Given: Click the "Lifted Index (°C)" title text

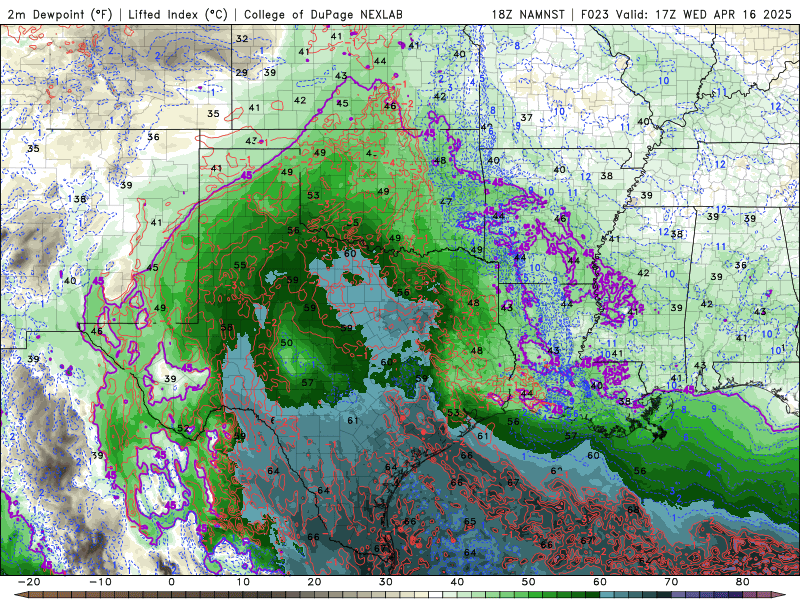Looking at the screenshot, I should pos(178,14).
